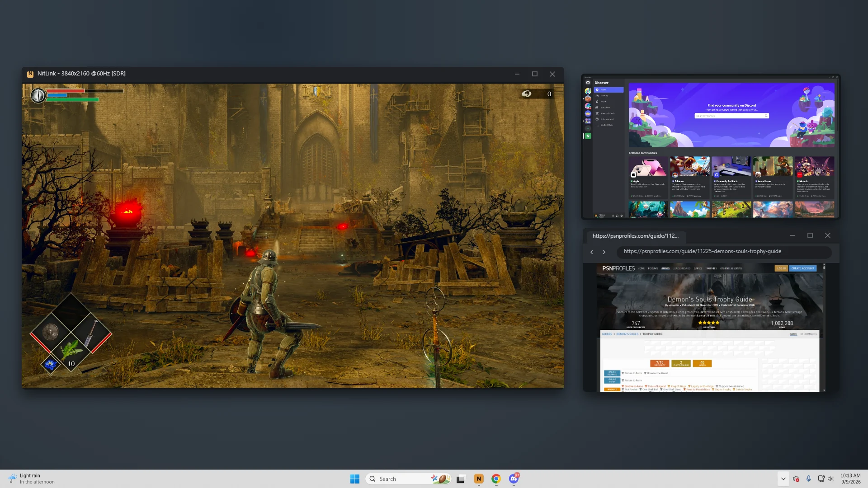Viewport: 868px width, 488px height.
Task: Show hidden system tray icons
Action: (x=783, y=479)
